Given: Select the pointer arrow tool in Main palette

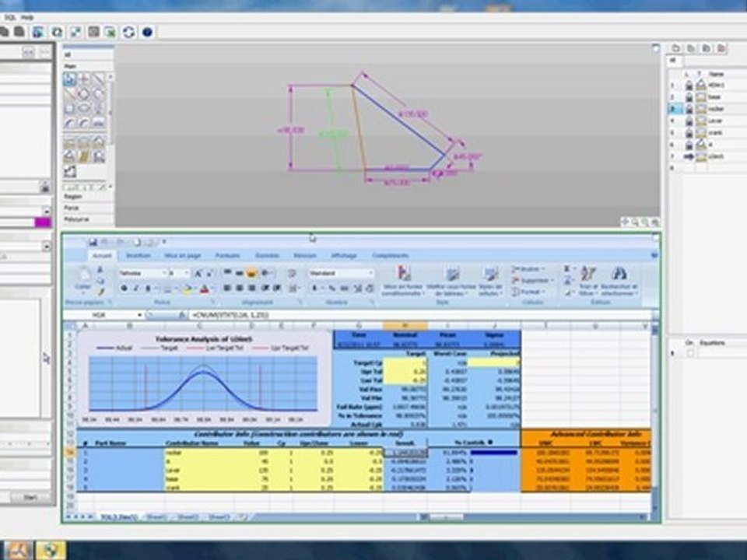Looking at the screenshot, I should pos(69,79).
